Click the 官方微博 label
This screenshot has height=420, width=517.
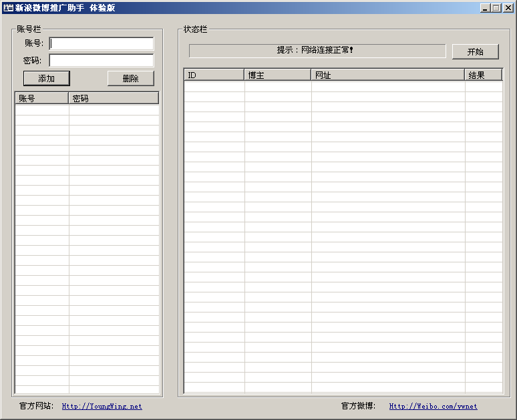(358, 406)
